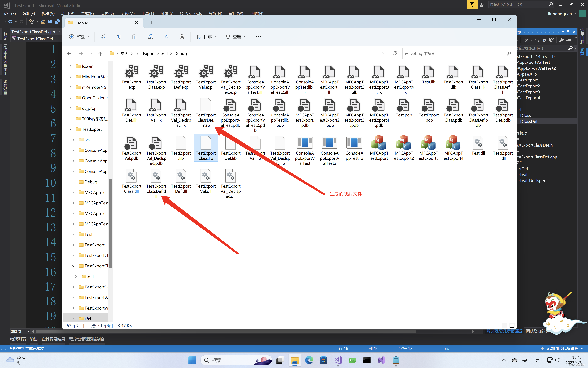Select TestExportClassDef.h in Solution Explorer
This screenshot has height=368, width=588.
(x=535, y=145)
